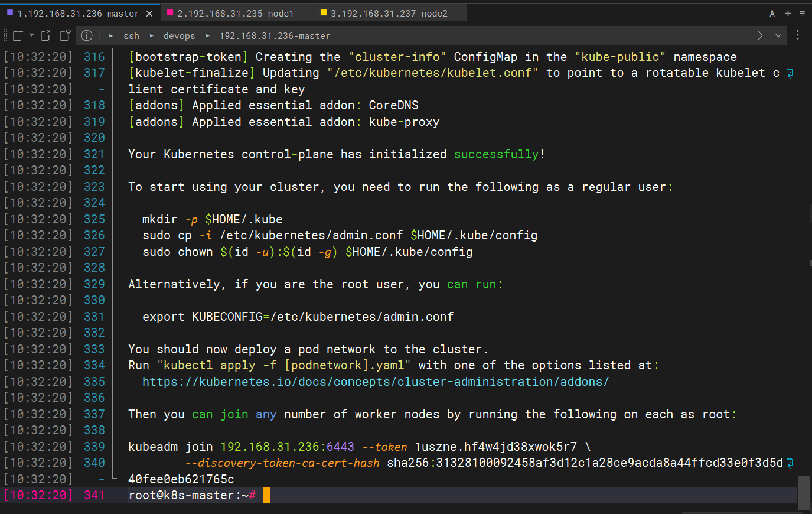Screen dimensions: 812x514
Task: Click the hash continuation '40fee0eb621765c'
Action: (x=181, y=479)
